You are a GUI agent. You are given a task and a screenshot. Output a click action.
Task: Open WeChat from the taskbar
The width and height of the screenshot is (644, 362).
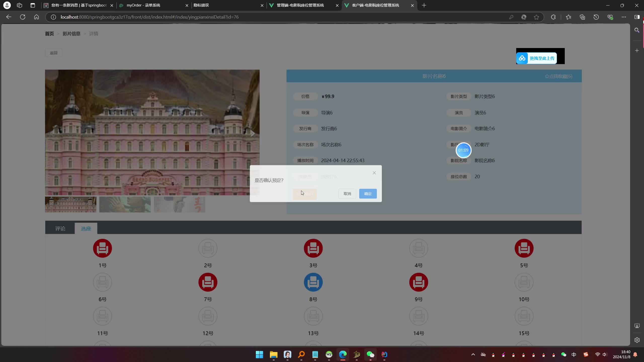pos(370,354)
